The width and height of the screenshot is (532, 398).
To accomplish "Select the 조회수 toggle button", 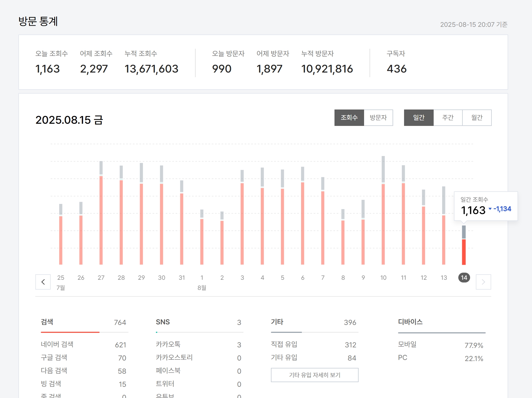I will 349,118.
